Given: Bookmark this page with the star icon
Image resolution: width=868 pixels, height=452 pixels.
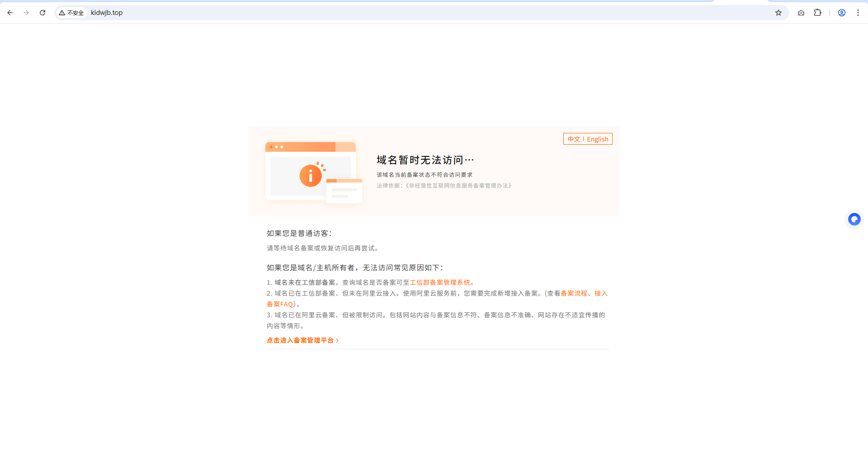Looking at the screenshot, I should click(779, 13).
